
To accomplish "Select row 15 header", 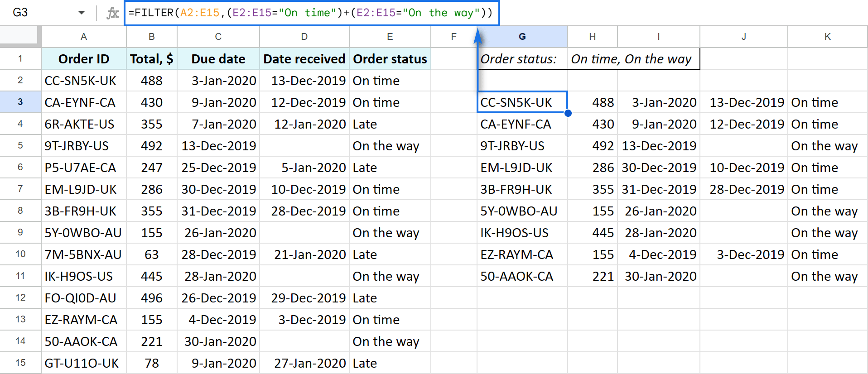I will tap(20, 363).
